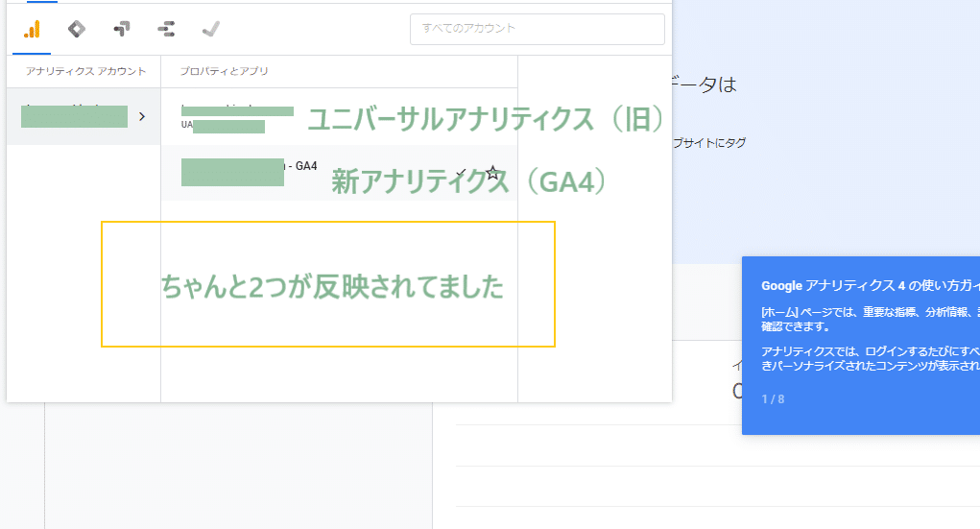Select the Google Analytics product icon
This screenshot has height=529, width=980.
click(x=32, y=29)
